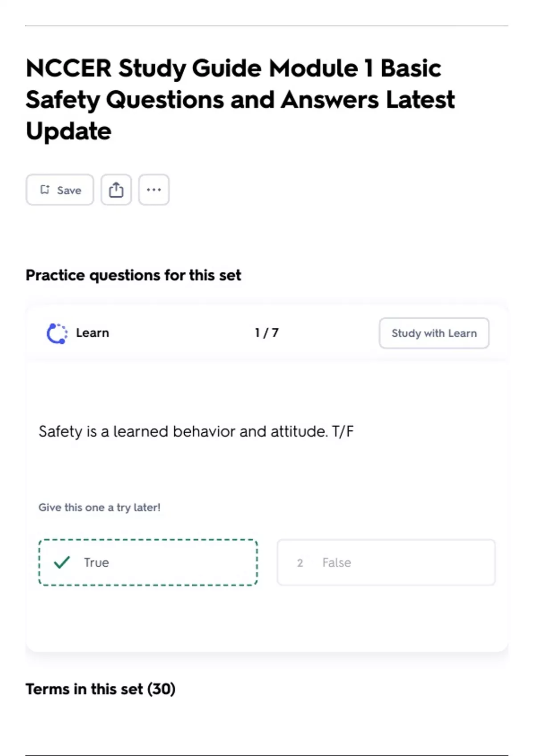Click the bookmark icon in the Save button
Screen dimensions: 534x756
45,190
